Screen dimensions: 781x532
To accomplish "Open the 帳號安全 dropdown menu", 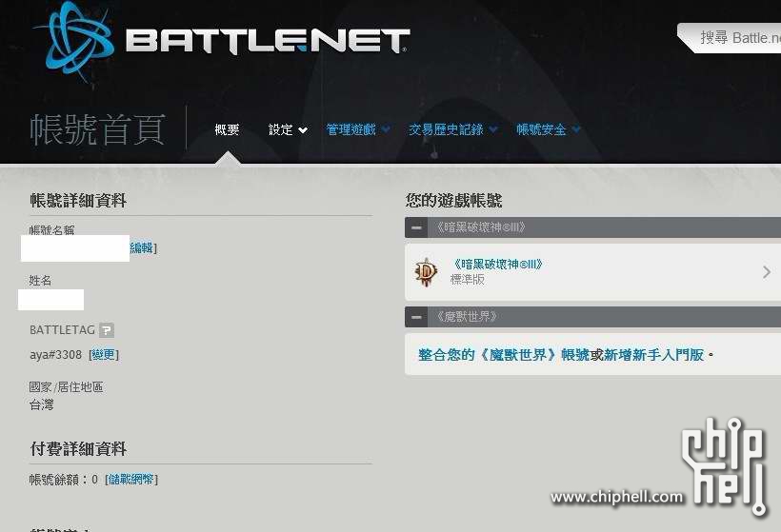I will pos(548,129).
